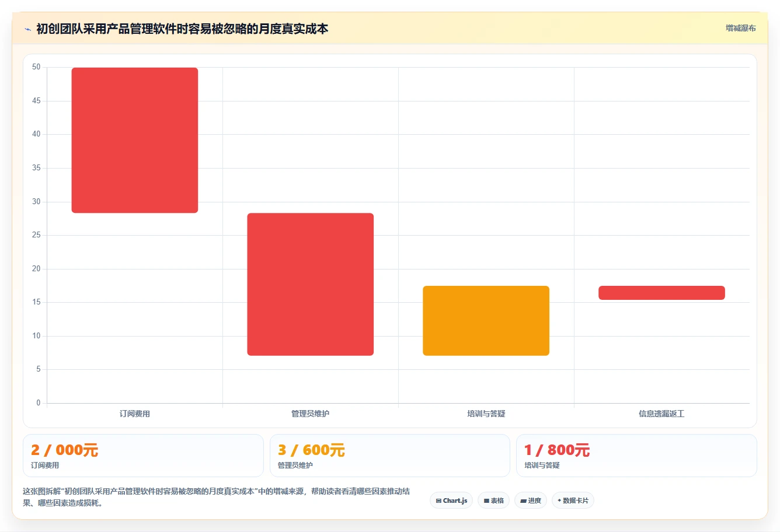
Task: Select the red 管理员维护 bar
Action: tap(311, 284)
